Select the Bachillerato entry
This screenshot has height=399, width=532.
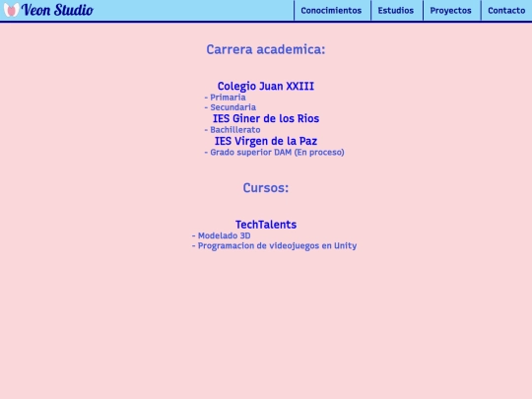[x=233, y=130]
